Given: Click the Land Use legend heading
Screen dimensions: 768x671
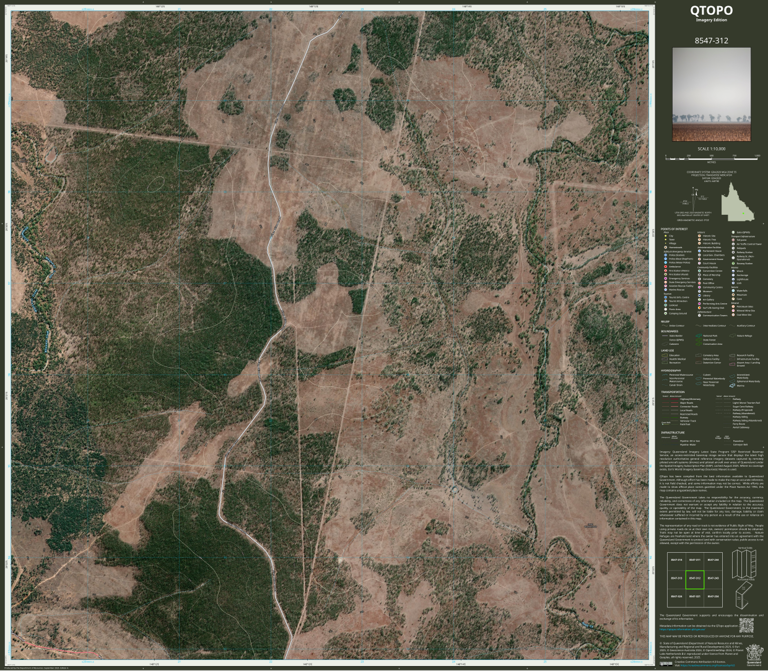Looking at the screenshot, I should pos(667,350).
